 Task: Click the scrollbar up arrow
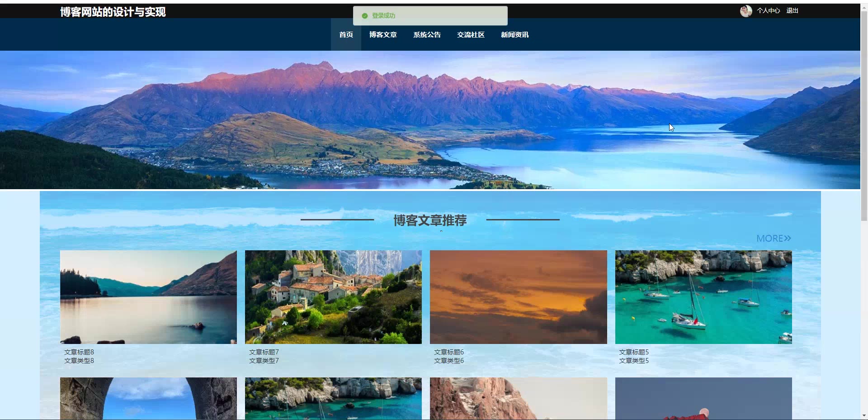click(864, 7)
